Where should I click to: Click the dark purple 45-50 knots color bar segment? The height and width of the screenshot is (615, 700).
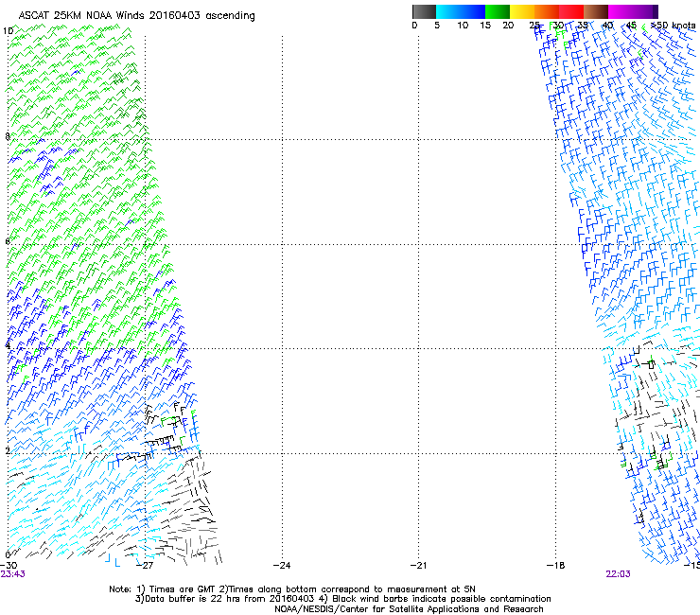pyautogui.click(x=645, y=11)
